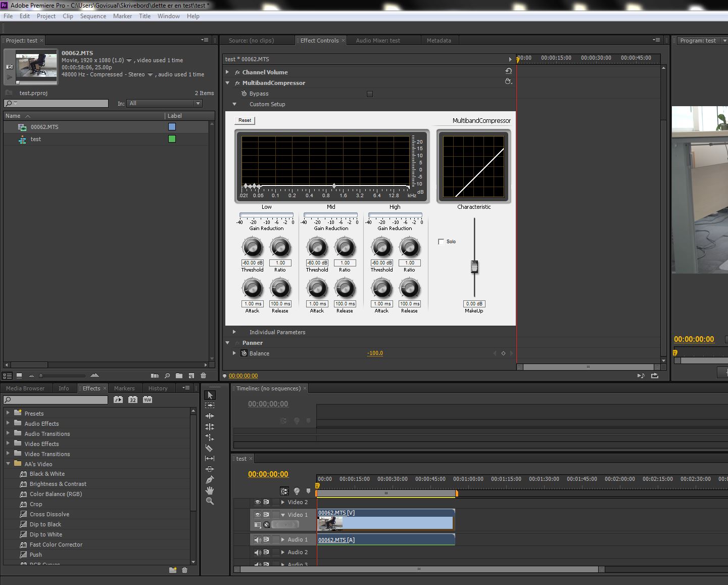Reset the Channel Volume effect
728x585 pixels.
[508, 71]
